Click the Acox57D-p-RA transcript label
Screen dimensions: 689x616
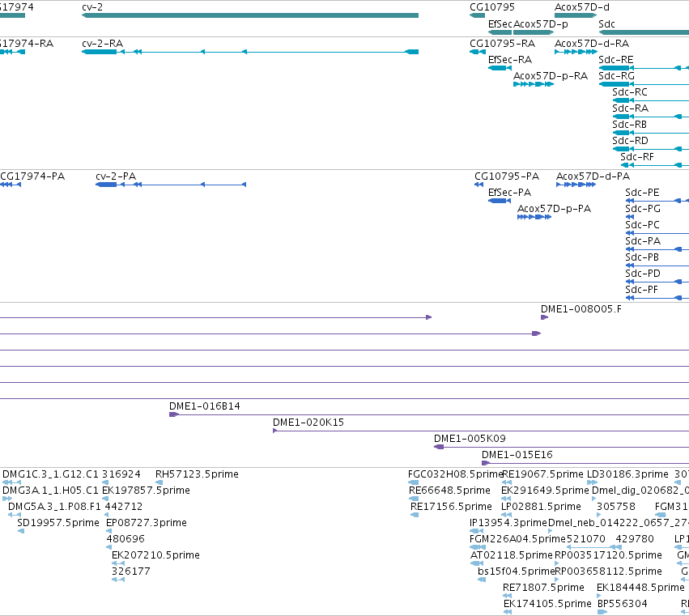[x=550, y=76]
